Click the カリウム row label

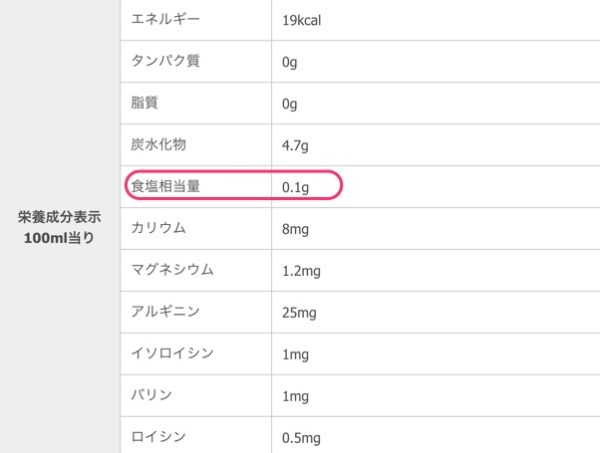(158, 228)
